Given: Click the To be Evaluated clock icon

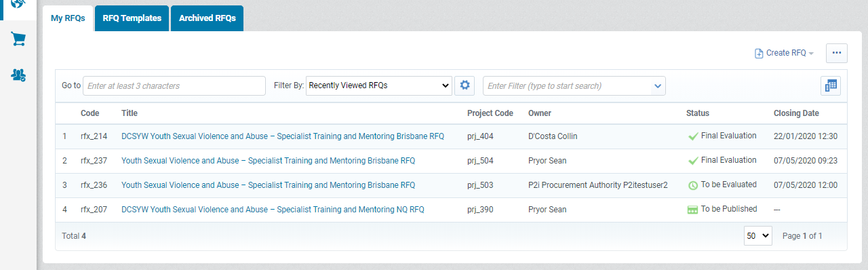Looking at the screenshot, I should [693, 185].
